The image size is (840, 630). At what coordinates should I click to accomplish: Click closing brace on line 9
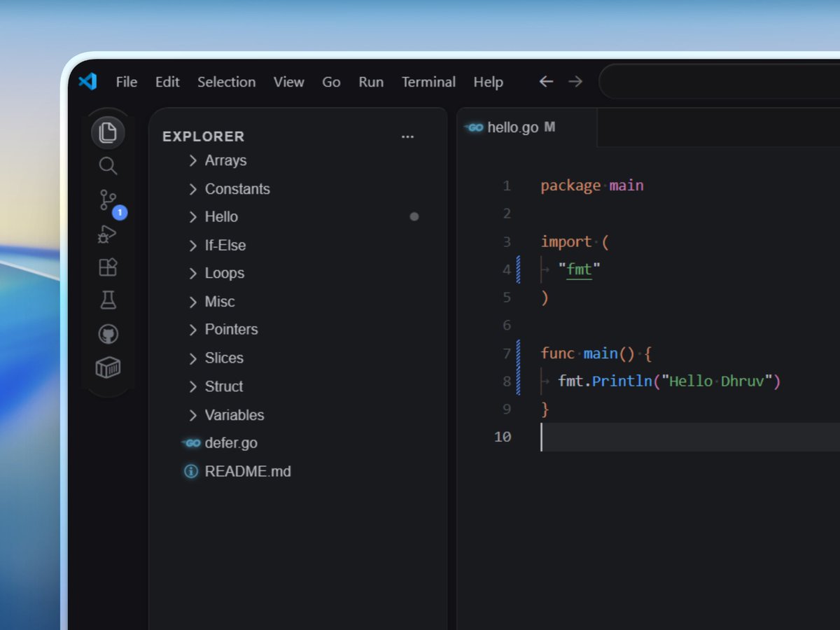point(545,409)
